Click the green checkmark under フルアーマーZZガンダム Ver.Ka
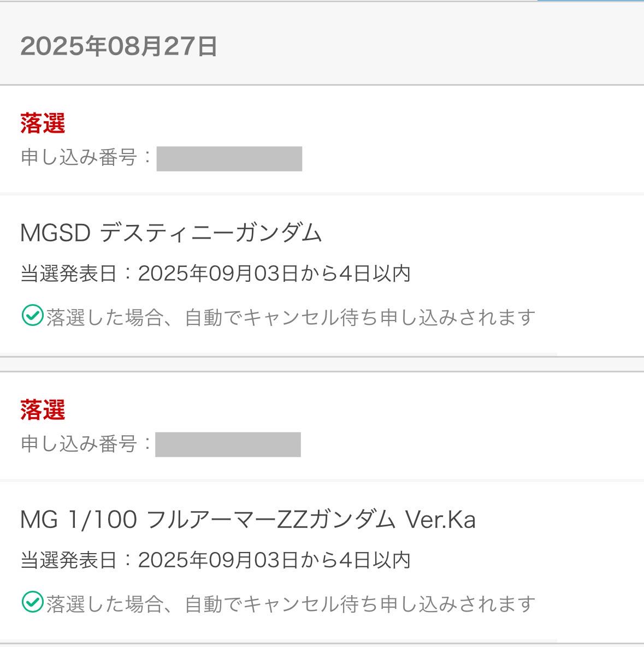The height and width of the screenshot is (647, 644). [x=32, y=603]
